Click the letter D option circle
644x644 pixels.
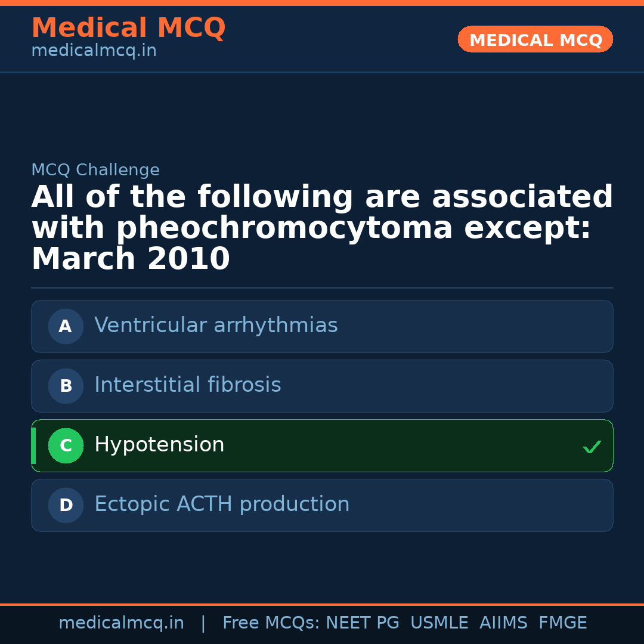pyautogui.click(x=66, y=505)
